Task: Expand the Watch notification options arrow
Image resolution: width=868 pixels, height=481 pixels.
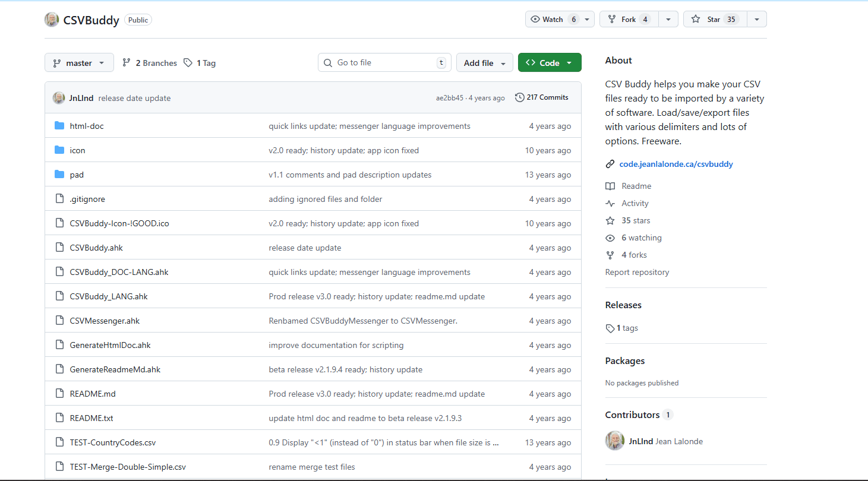Action: (x=588, y=20)
